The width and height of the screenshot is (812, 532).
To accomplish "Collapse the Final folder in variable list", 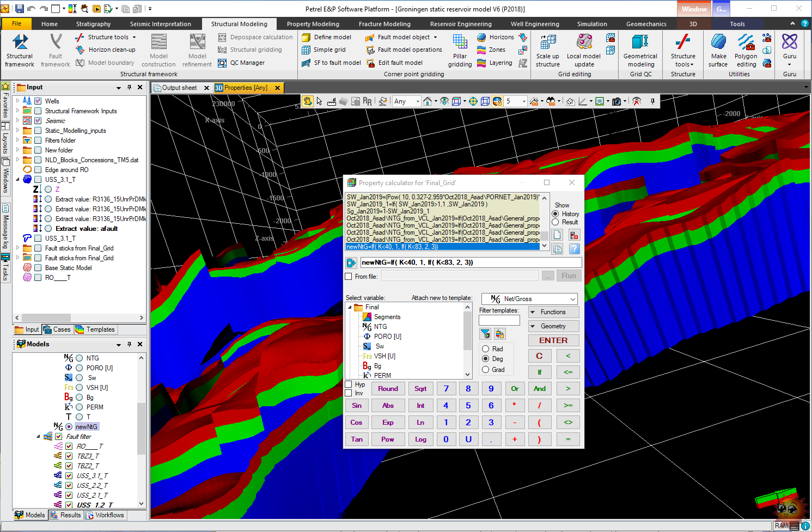I will [x=350, y=308].
